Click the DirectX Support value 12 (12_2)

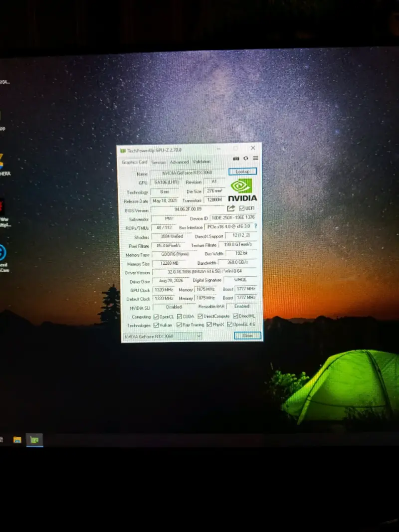coord(241,235)
